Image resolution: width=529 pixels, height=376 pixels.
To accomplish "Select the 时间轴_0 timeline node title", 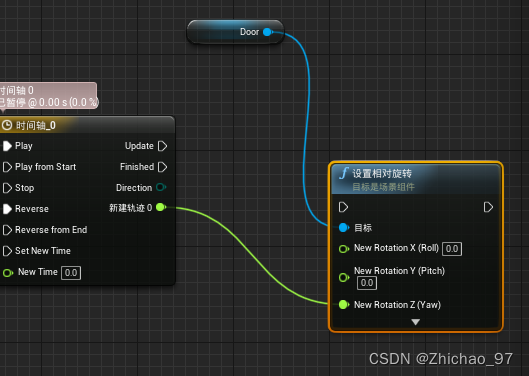I will (x=36, y=126).
